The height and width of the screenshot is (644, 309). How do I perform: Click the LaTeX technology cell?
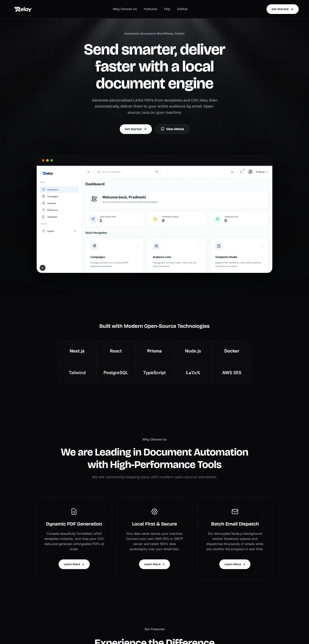point(193,372)
